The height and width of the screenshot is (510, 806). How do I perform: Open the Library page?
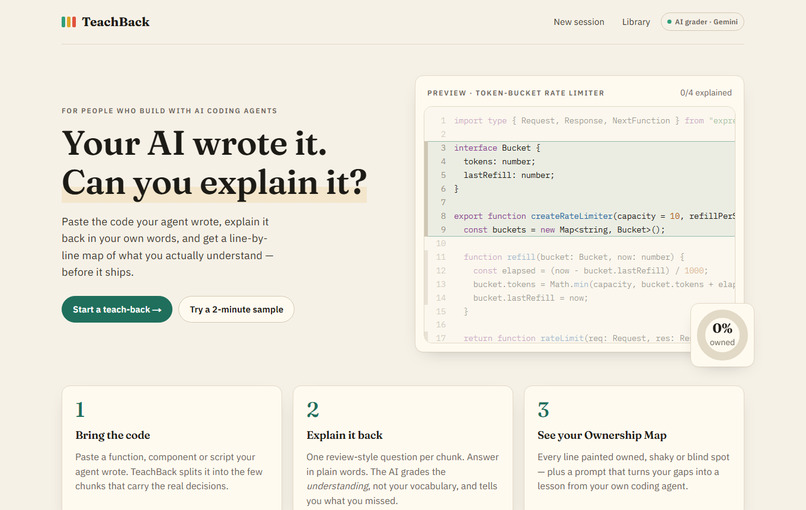[x=636, y=22]
